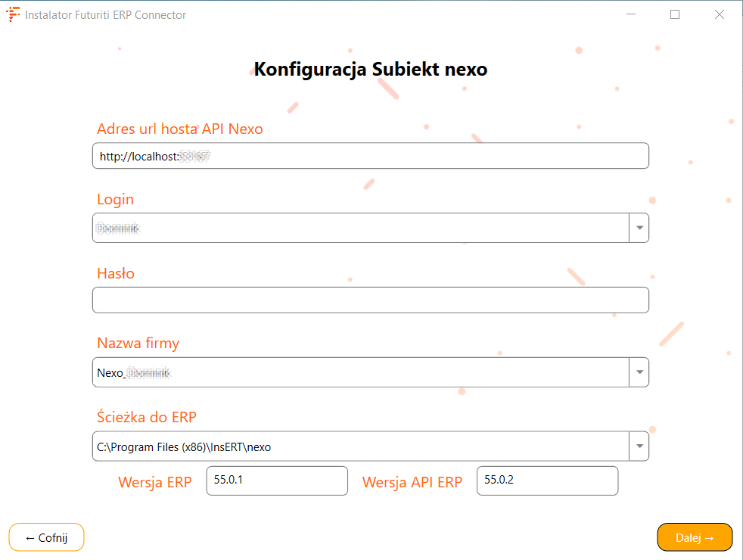Click inside the Login combo box text
The image size is (743, 560).
click(x=360, y=228)
